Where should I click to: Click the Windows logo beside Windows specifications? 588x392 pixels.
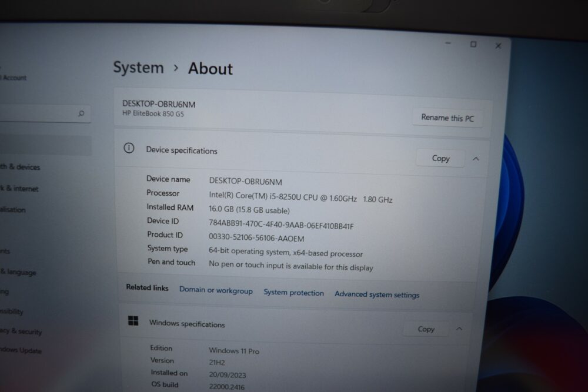(133, 321)
